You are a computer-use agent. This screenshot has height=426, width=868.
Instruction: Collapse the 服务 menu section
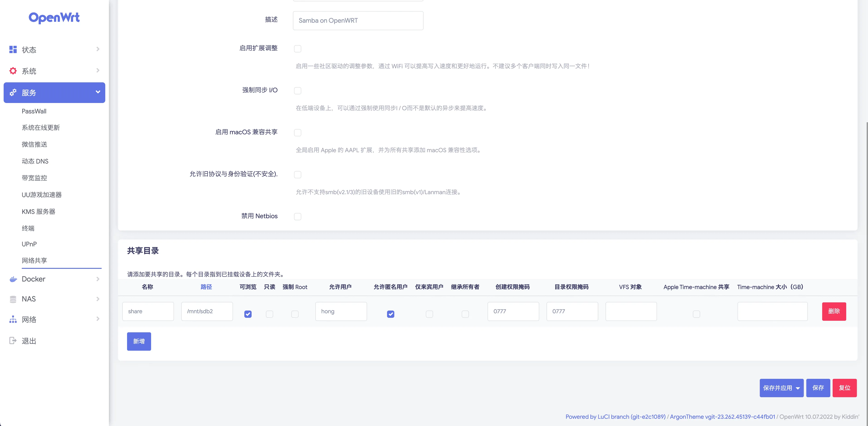click(x=98, y=92)
